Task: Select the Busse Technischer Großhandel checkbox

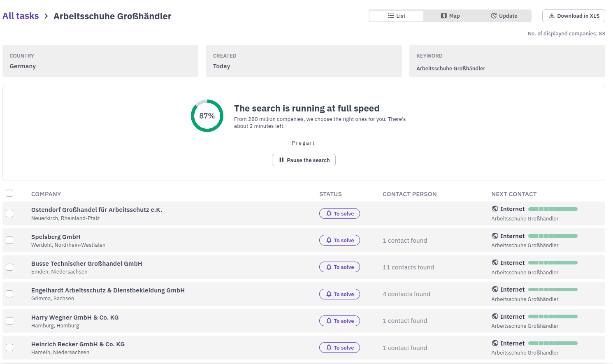Action: (x=9, y=267)
